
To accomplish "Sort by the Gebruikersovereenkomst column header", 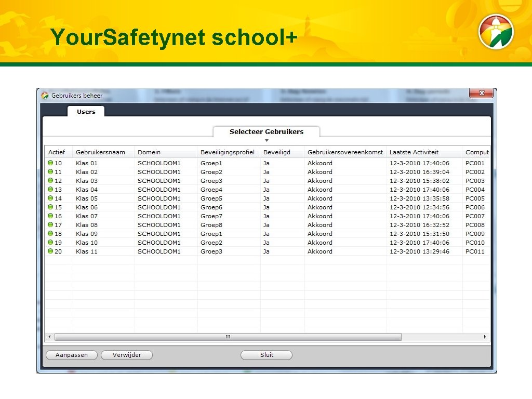I will click(x=345, y=152).
